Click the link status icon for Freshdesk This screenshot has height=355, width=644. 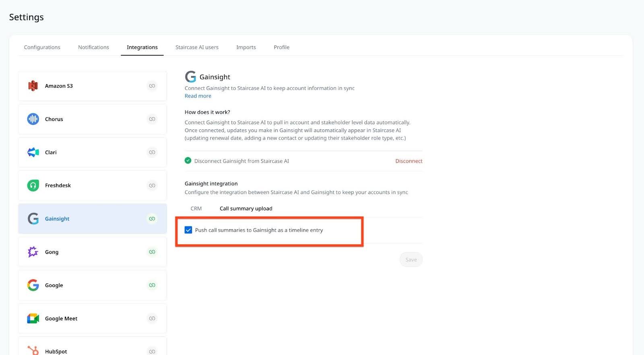pos(152,185)
